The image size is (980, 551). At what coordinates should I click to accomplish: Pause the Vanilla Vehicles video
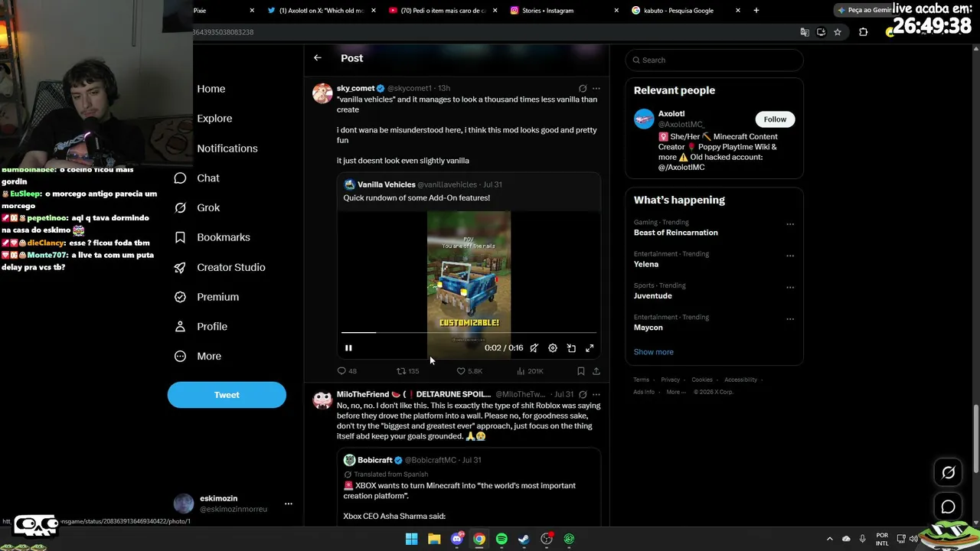(x=348, y=348)
